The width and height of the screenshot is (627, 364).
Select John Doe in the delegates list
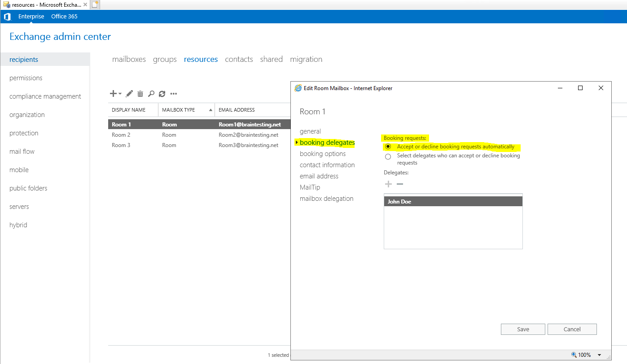point(417,201)
